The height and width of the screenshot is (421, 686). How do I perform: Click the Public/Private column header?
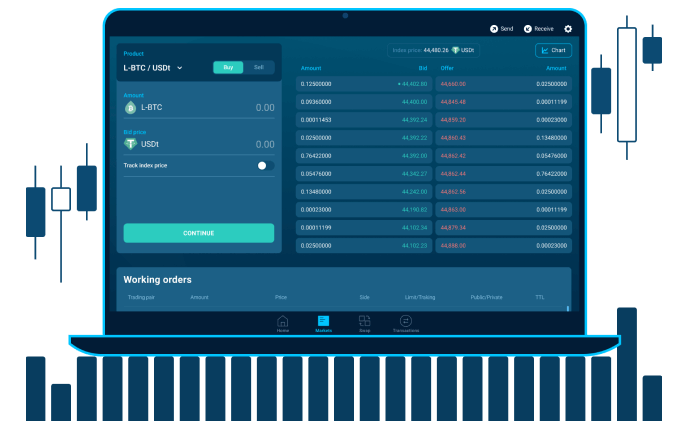pyautogui.click(x=486, y=297)
